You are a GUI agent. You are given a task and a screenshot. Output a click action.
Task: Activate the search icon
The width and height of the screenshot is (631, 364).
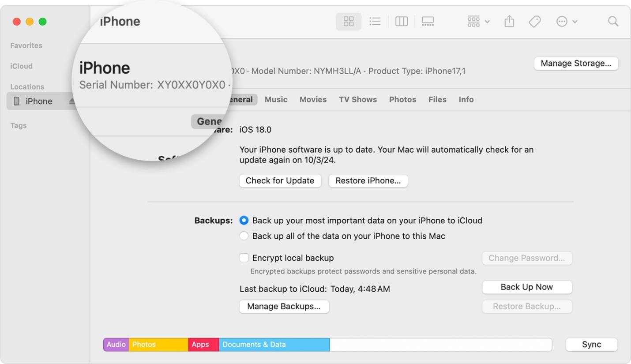(x=613, y=21)
